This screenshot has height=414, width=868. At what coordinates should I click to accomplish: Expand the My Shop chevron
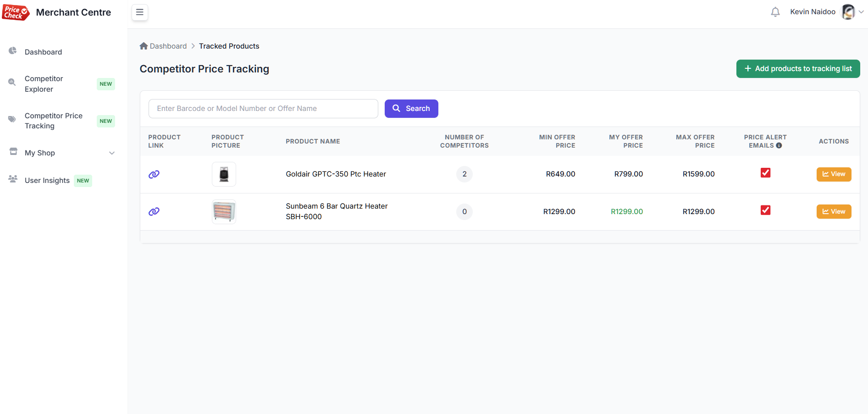tap(112, 153)
